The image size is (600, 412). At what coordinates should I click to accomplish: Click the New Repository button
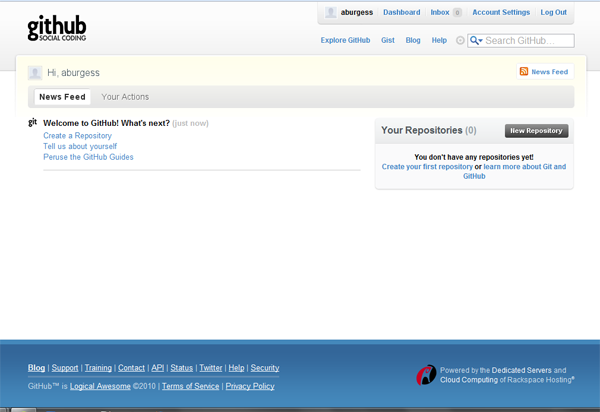(536, 131)
